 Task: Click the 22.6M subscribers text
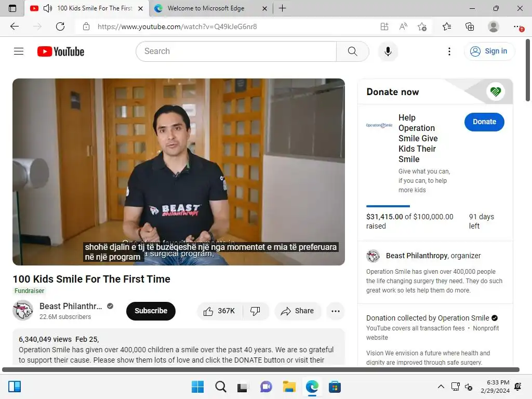coord(65,317)
